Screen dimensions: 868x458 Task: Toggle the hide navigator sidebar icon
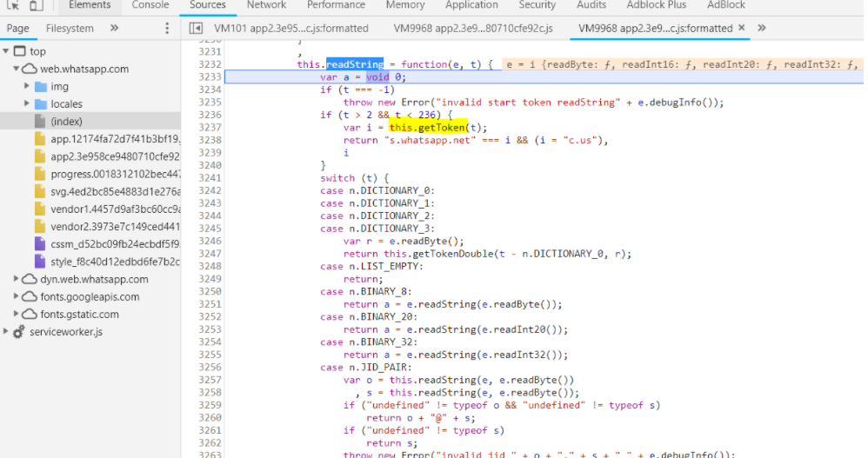[196, 28]
